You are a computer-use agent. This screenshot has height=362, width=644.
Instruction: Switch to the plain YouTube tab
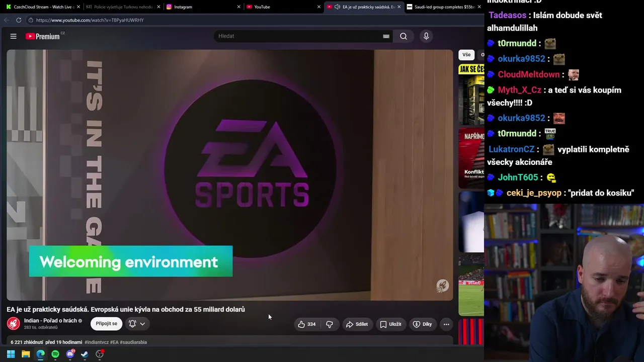[x=283, y=7]
